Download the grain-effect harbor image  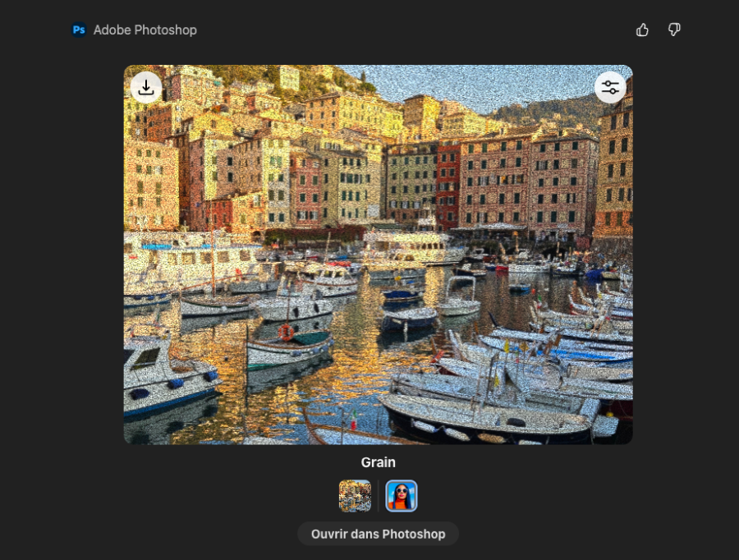(x=146, y=87)
